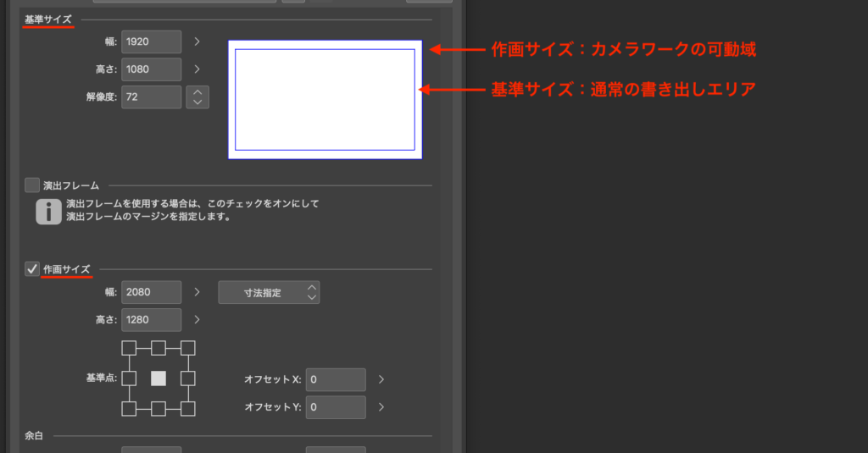This screenshot has height=453, width=868.
Task: Click the info icon beside 演出フレーム description
Action: [x=48, y=212]
